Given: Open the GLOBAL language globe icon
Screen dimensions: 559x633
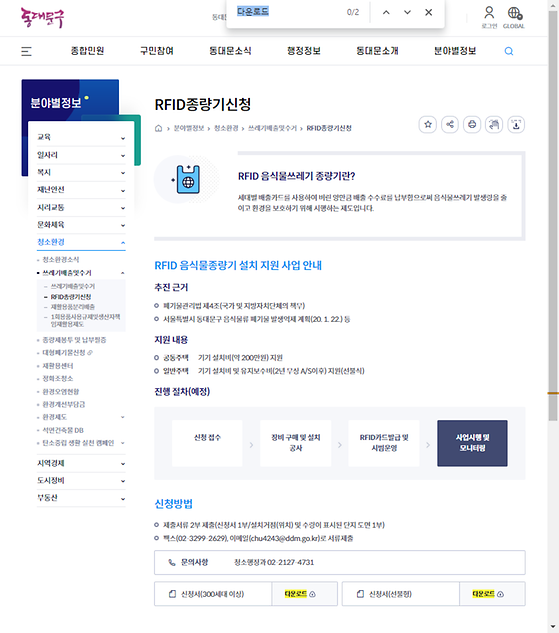Looking at the screenshot, I should tap(514, 13).
